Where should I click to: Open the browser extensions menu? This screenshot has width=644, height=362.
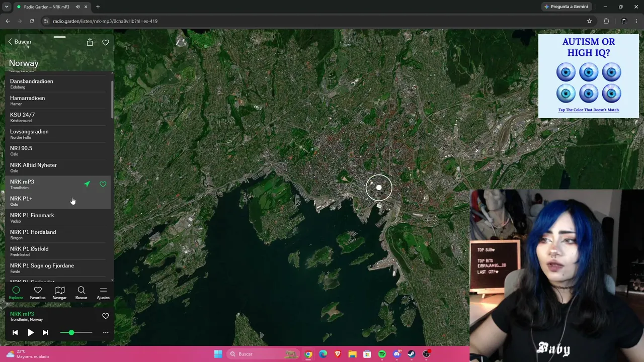pos(606,21)
